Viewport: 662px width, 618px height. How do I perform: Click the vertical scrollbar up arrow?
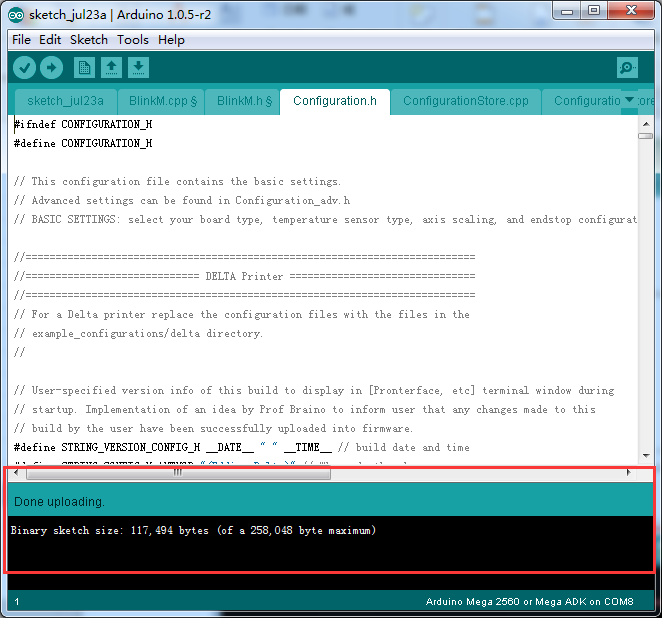646,124
